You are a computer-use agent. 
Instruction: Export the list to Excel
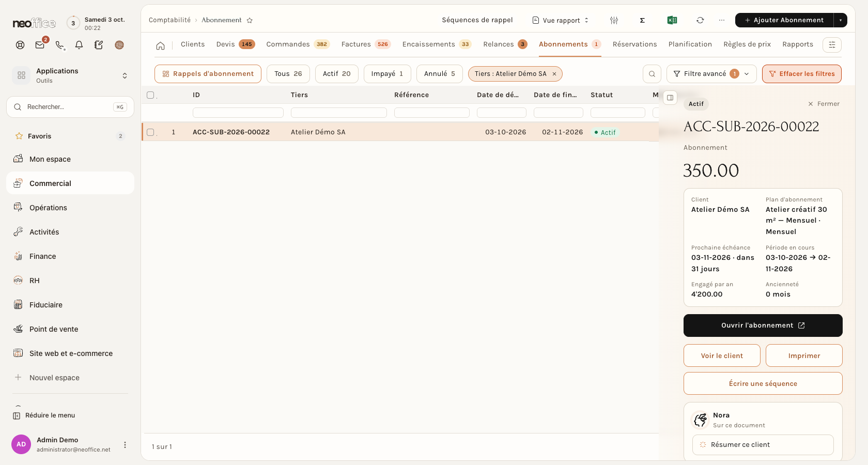672,20
